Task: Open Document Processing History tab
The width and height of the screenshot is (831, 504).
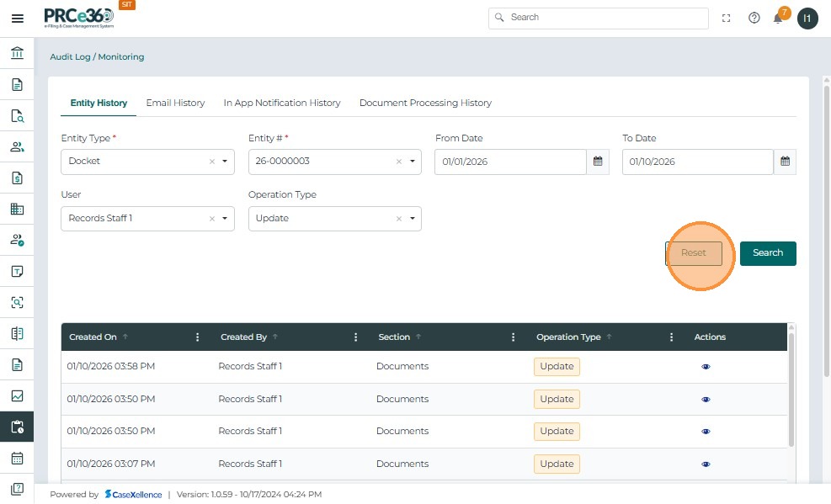Action: tap(425, 103)
